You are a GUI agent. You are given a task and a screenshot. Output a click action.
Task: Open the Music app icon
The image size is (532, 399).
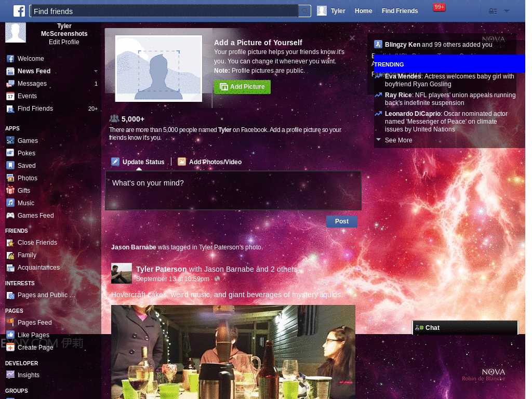(10, 203)
